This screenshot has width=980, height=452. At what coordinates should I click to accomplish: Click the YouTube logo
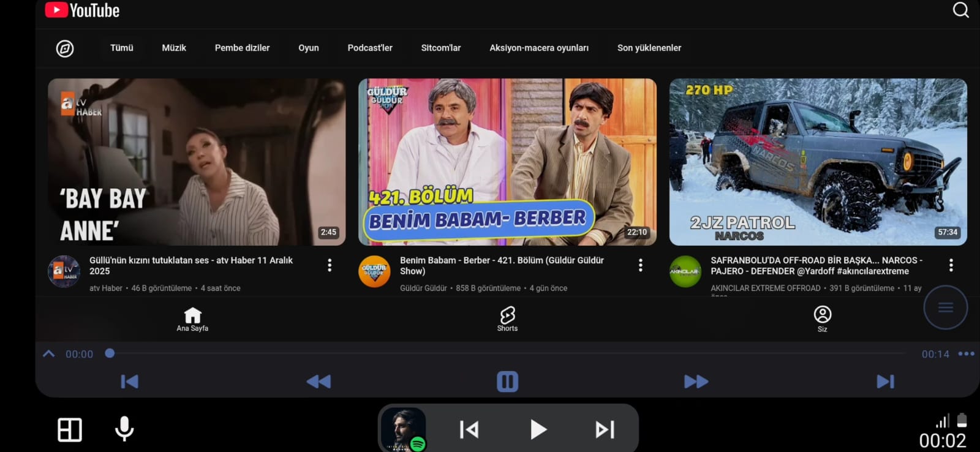point(82,10)
